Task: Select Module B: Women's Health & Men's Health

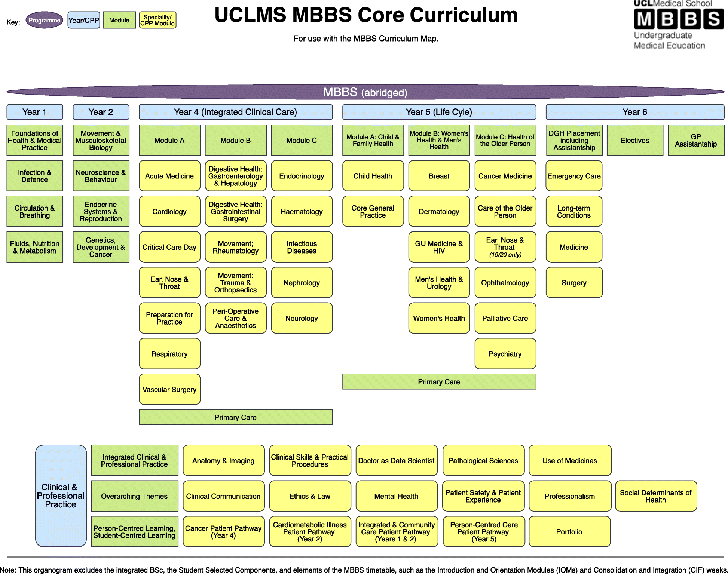Action: click(439, 140)
